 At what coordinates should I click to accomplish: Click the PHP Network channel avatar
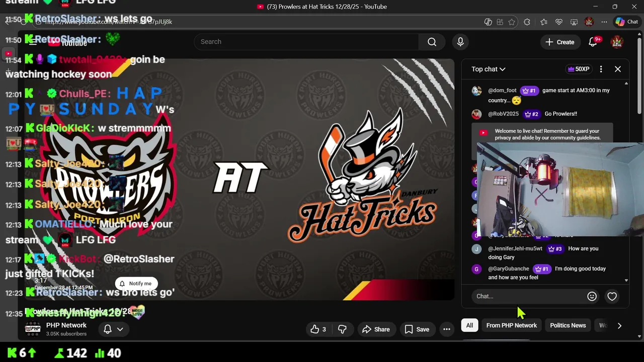(33, 329)
